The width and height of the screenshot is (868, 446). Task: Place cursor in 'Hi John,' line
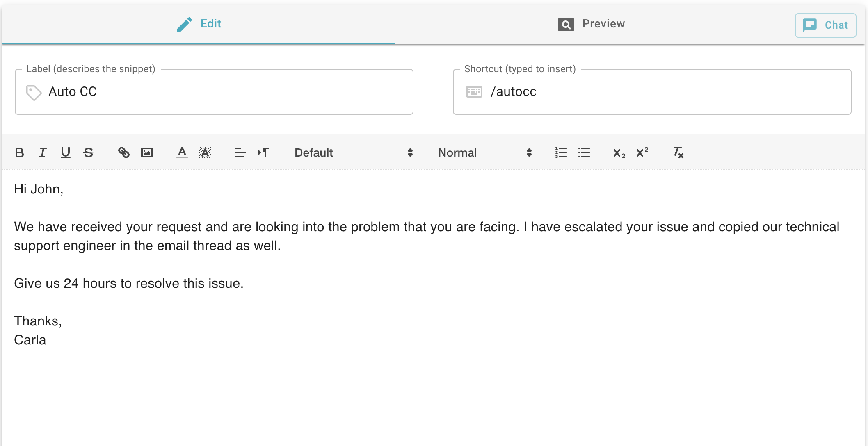(x=39, y=189)
